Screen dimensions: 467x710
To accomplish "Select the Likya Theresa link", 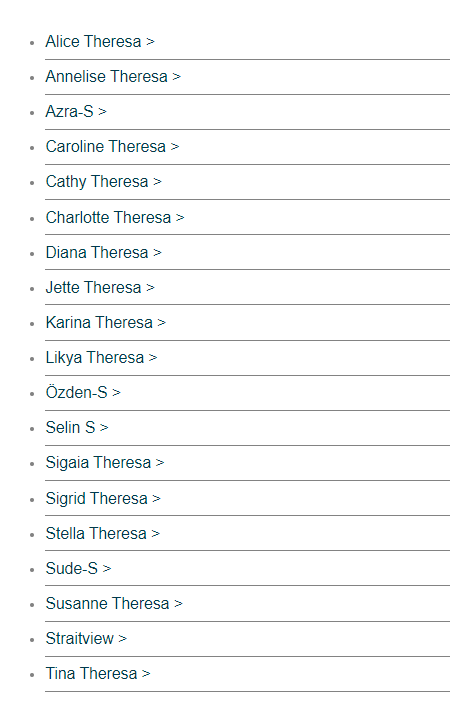I will (x=101, y=358).
